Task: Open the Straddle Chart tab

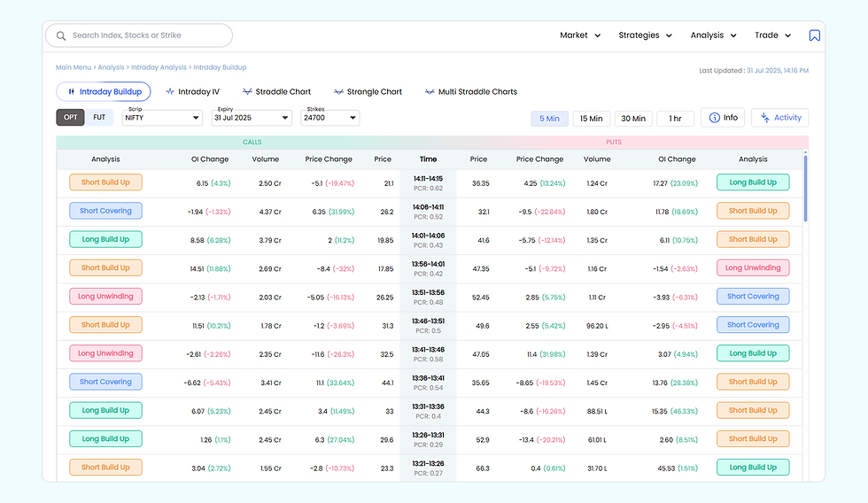Action: point(276,91)
